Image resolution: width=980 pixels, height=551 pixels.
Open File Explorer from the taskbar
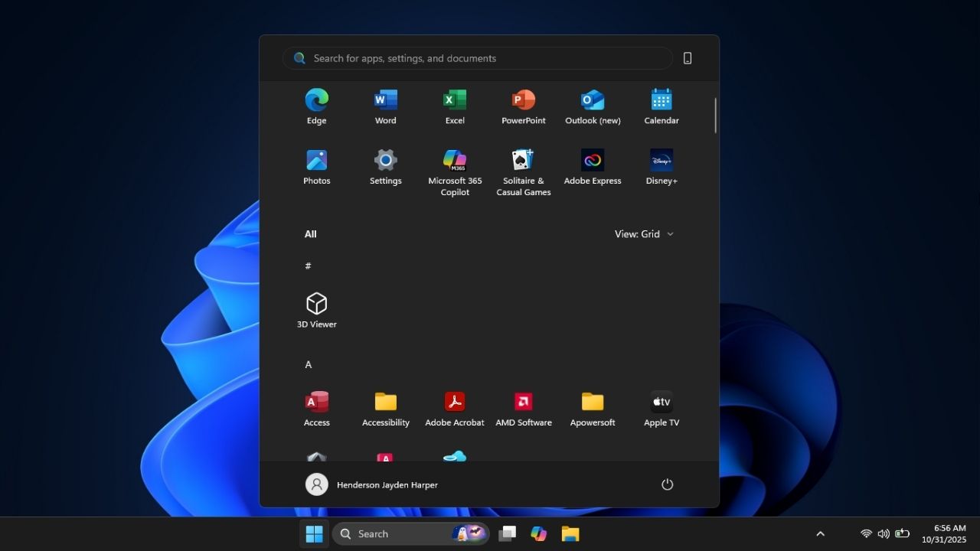pos(570,533)
